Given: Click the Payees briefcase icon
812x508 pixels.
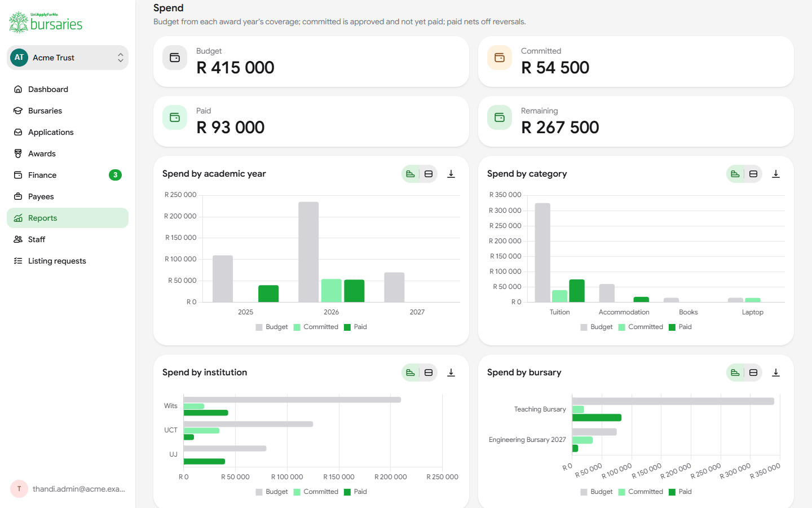Looking at the screenshot, I should pos(18,196).
